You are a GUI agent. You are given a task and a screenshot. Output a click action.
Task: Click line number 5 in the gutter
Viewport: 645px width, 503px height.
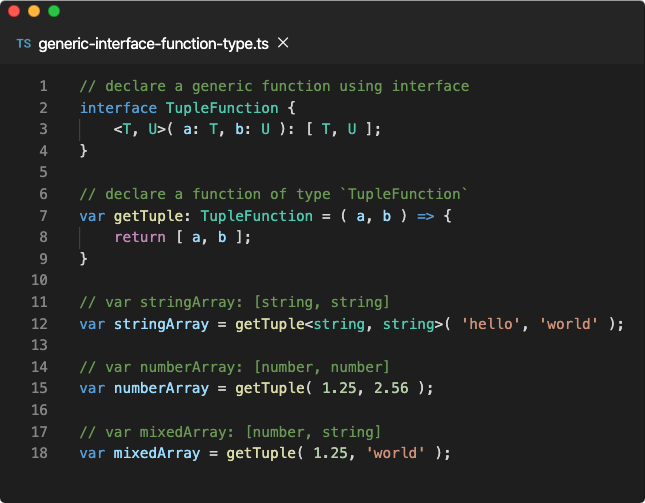(43, 172)
